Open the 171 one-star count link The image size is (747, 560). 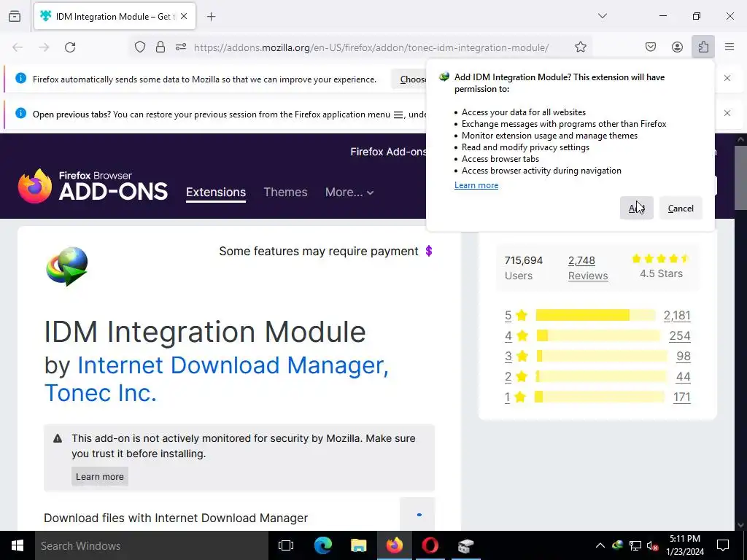point(682,397)
